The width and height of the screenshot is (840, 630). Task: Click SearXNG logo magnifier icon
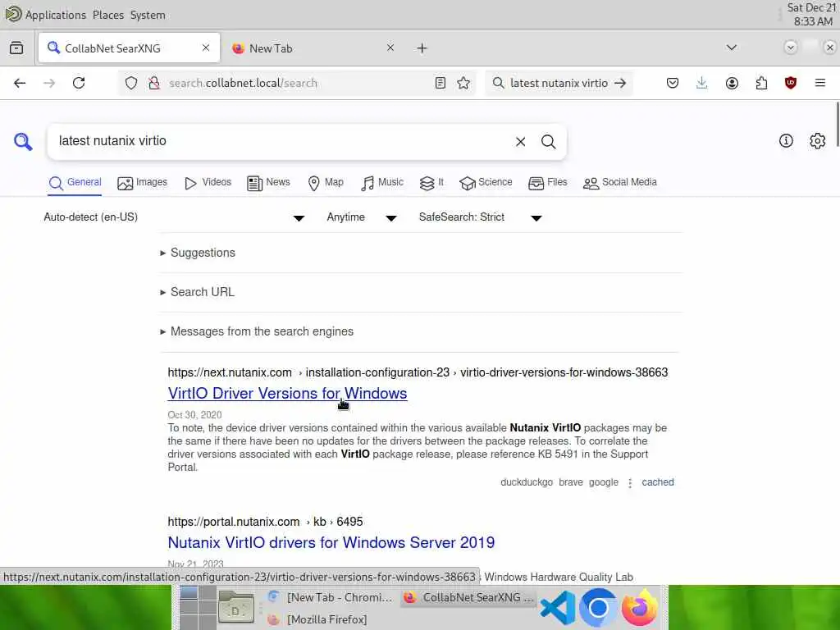coord(23,142)
